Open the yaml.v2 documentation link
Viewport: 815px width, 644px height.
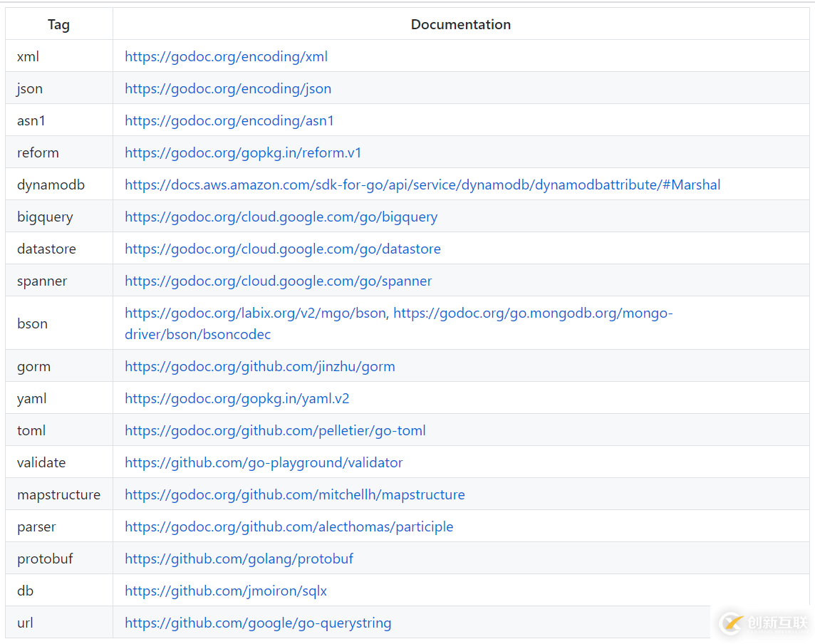click(237, 398)
